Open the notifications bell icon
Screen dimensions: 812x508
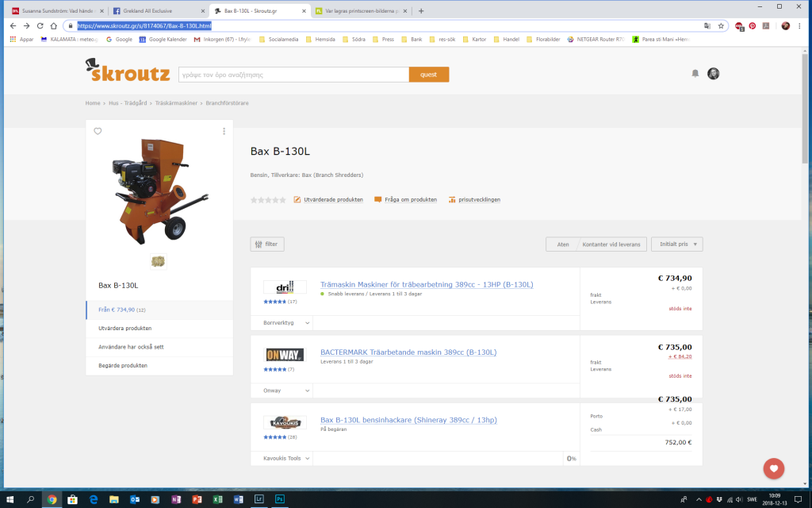695,74
